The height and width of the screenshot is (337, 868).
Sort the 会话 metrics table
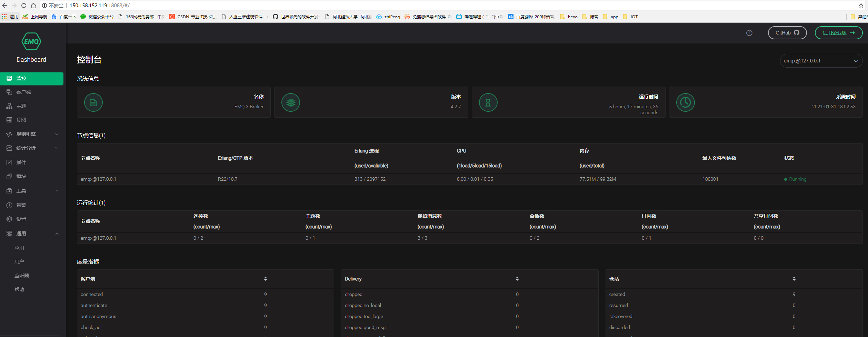[794, 279]
